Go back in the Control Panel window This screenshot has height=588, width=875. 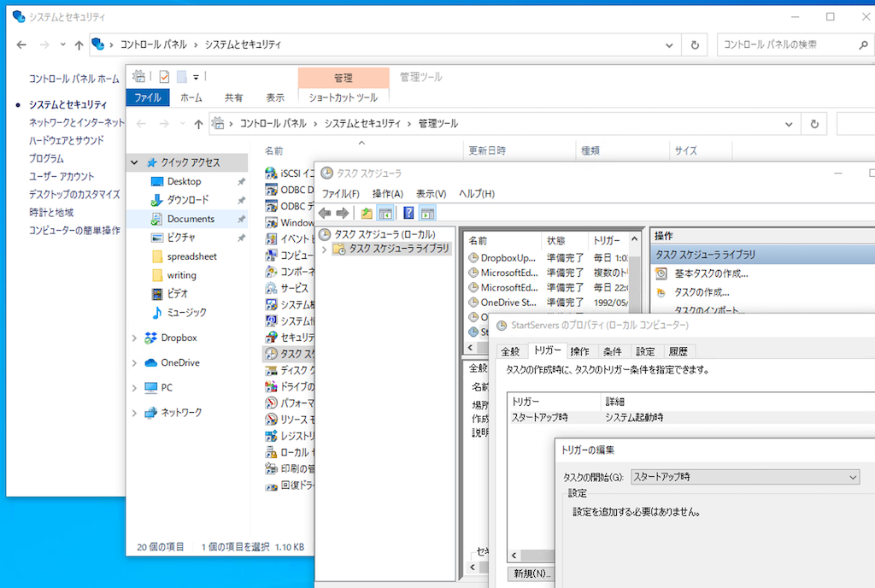[21, 44]
